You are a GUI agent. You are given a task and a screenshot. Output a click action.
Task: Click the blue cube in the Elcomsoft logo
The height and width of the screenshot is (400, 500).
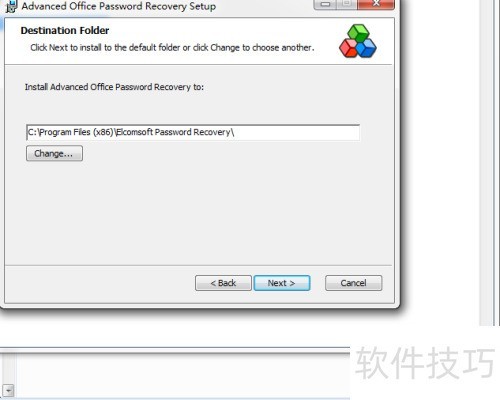(367, 48)
